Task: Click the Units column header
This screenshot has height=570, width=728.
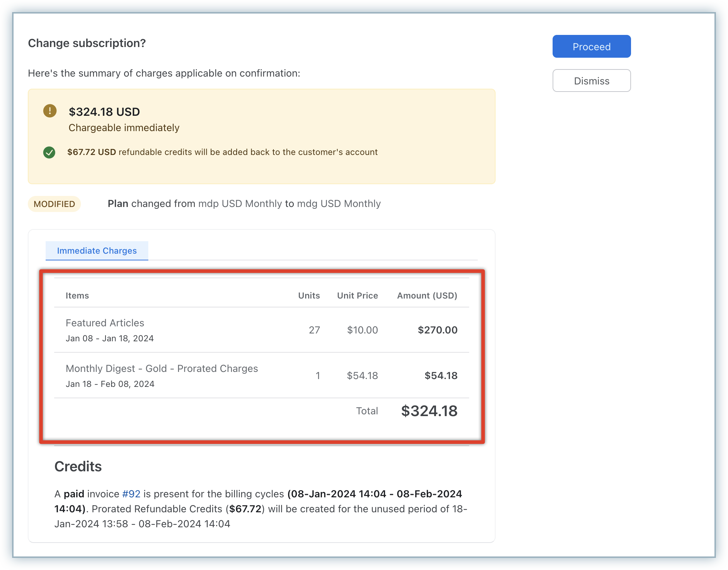Action: point(309,295)
